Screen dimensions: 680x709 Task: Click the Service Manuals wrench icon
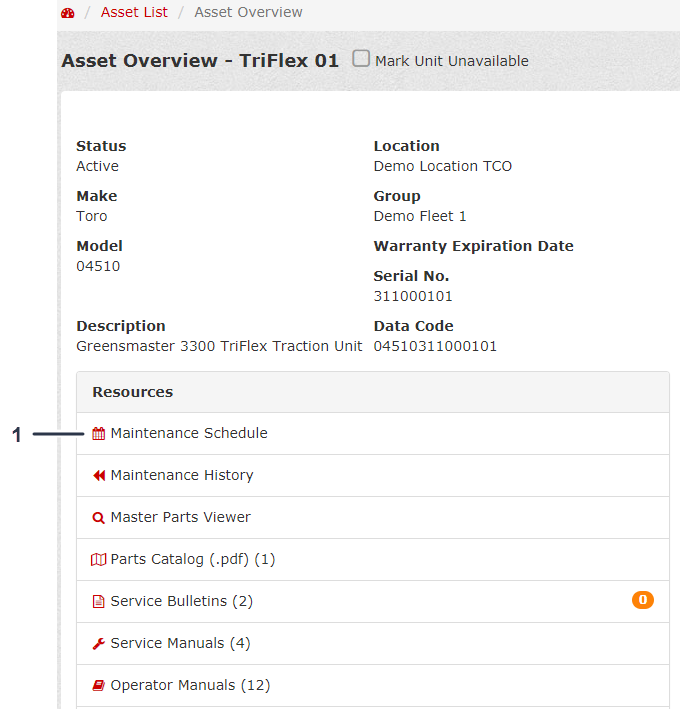coord(99,644)
